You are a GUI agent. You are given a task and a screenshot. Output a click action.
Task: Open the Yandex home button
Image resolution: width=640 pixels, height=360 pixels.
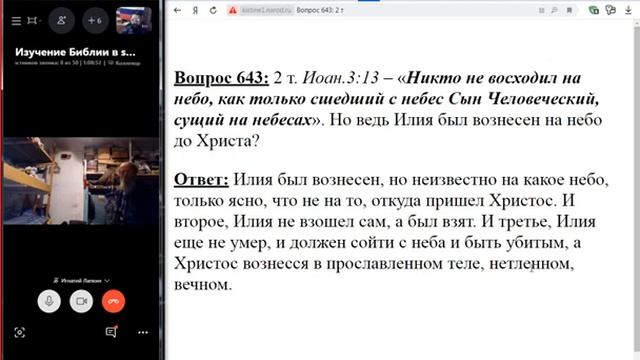195,10
